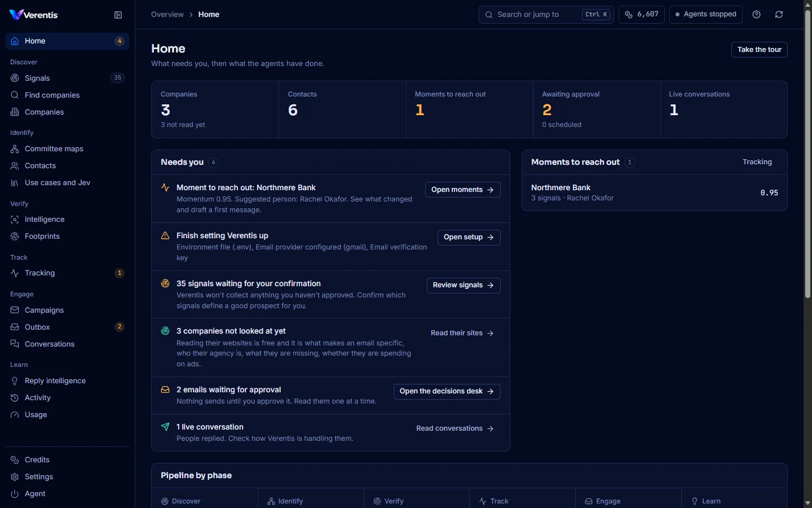Select Home in the sidebar
The height and width of the screenshot is (508, 812).
[x=67, y=41]
